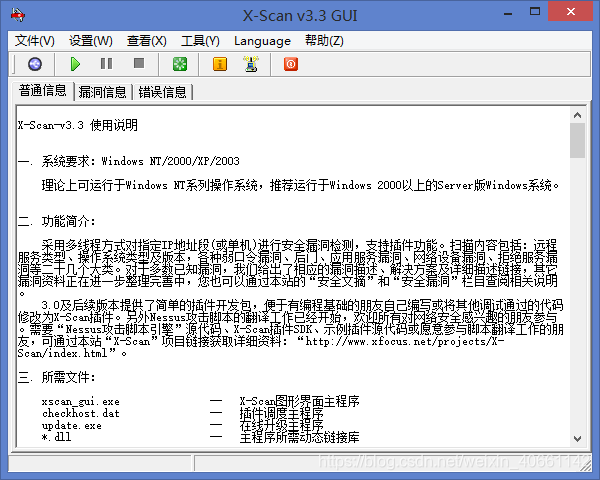
Task: Open the 帮助(Z) menu
Action: pos(324,41)
